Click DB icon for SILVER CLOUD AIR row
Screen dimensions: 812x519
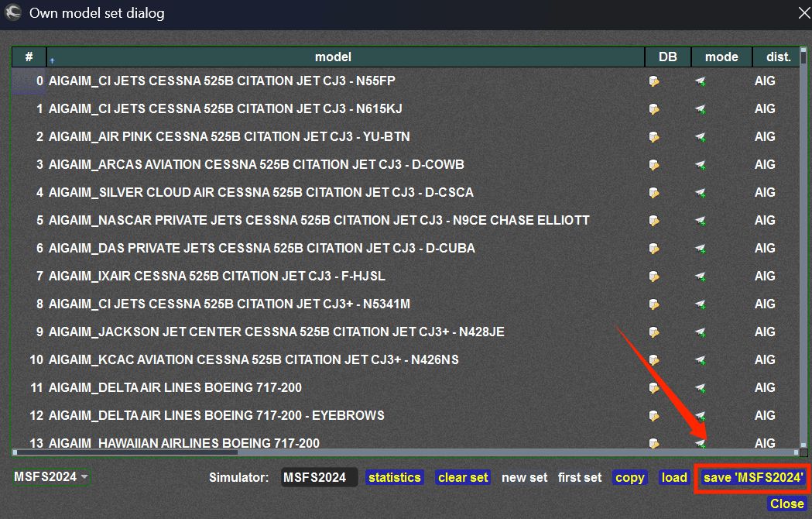pyautogui.click(x=654, y=193)
